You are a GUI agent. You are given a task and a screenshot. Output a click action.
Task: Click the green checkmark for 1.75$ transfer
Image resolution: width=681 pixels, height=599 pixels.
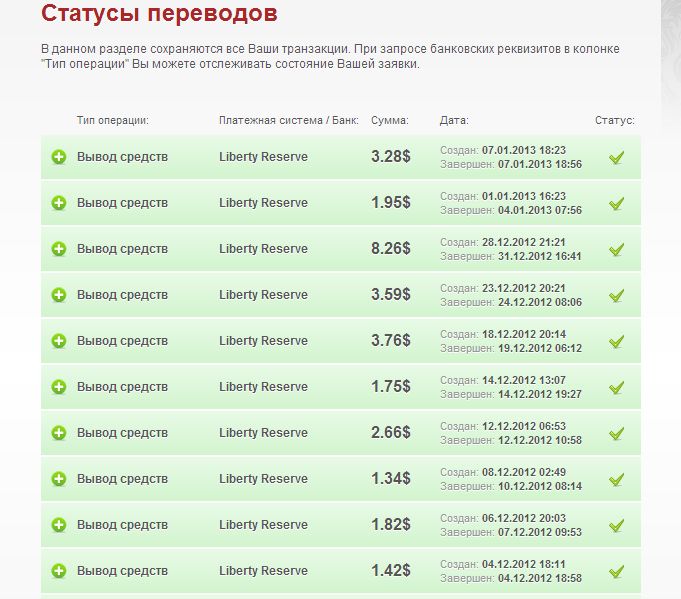tap(616, 387)
